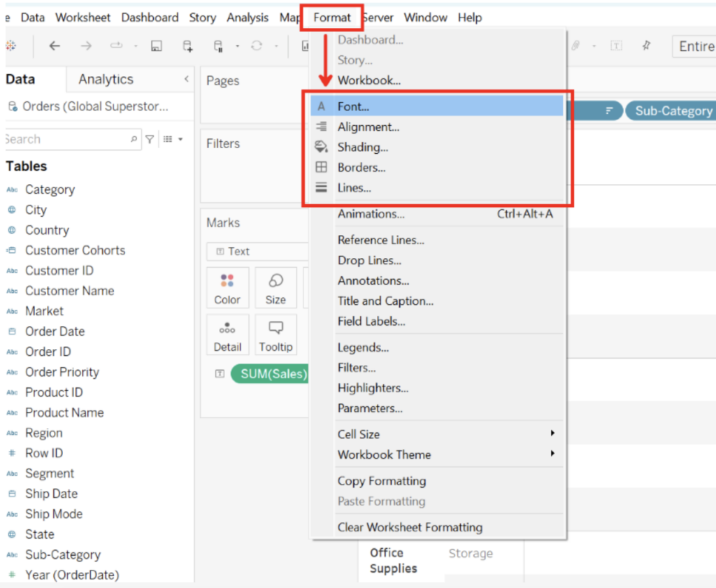Click the Undo arrow in the toolbar

coord(54,45)
